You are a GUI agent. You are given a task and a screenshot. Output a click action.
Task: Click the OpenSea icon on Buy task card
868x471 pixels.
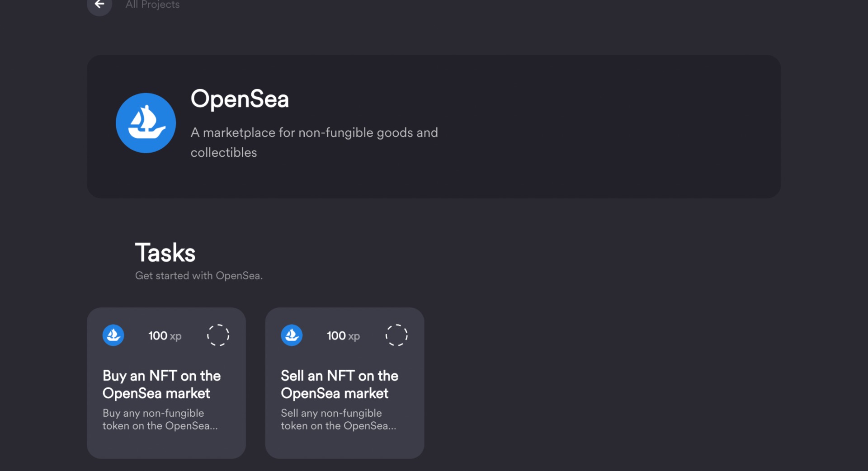point(113,335)
